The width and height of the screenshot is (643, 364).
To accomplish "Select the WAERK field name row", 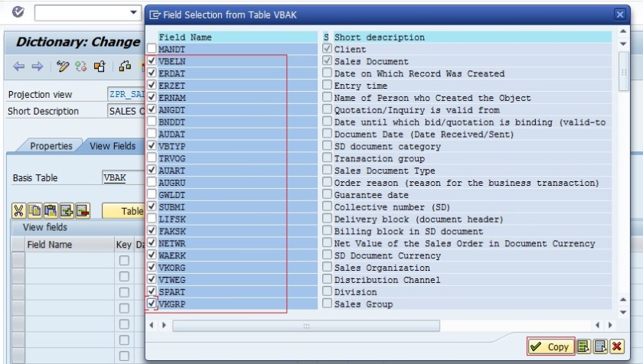I will tap(237, 255).
